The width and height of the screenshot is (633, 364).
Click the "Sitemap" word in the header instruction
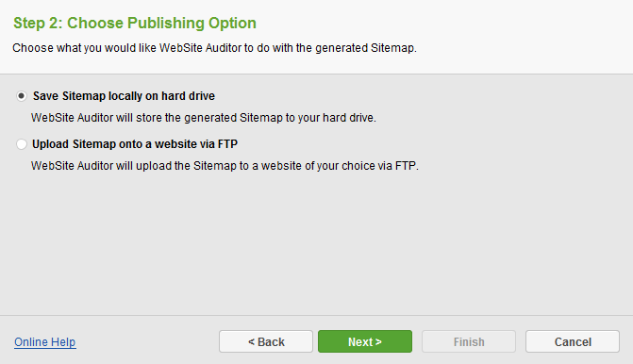(392, 48)
